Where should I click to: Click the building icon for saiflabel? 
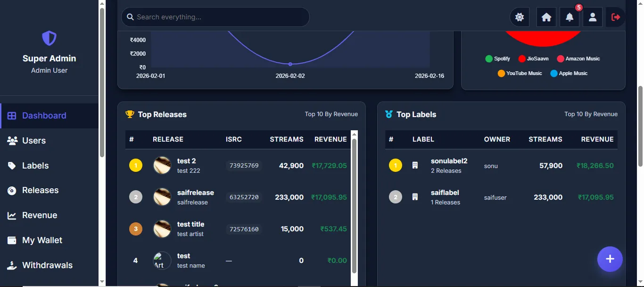click(415, 197)
